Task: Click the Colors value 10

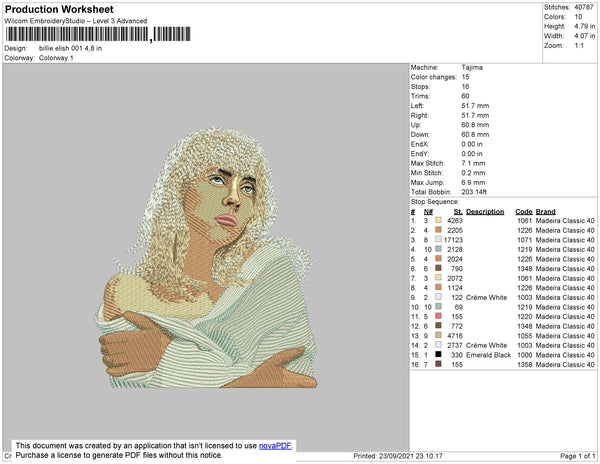Action: point(578,17)
